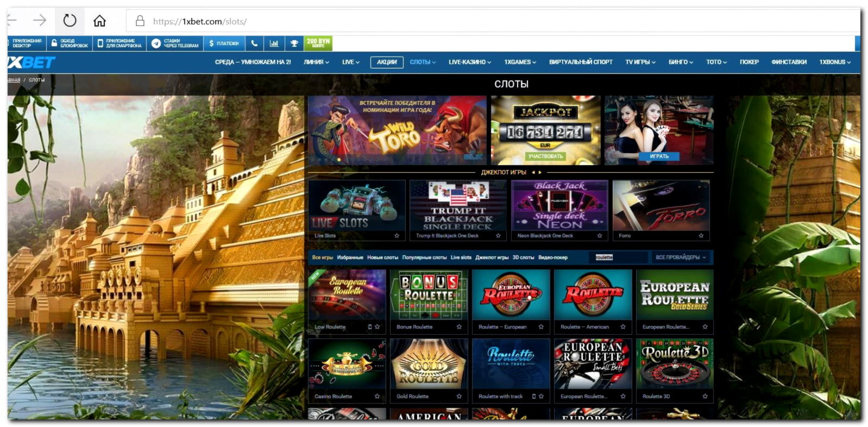Expand the СЛОТЫ menu
Screen dimensions: 868x427
click(423, 62)
